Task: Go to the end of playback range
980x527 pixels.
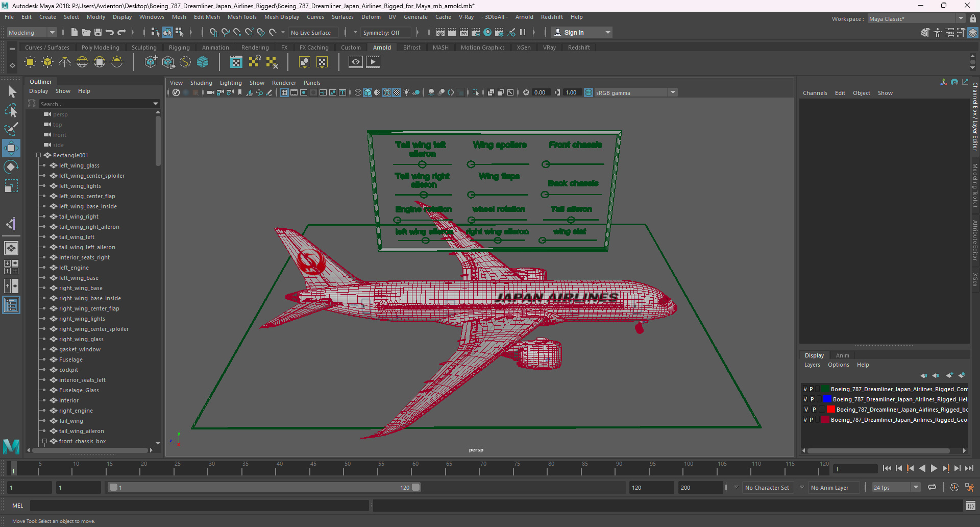Action: [969, 468]
